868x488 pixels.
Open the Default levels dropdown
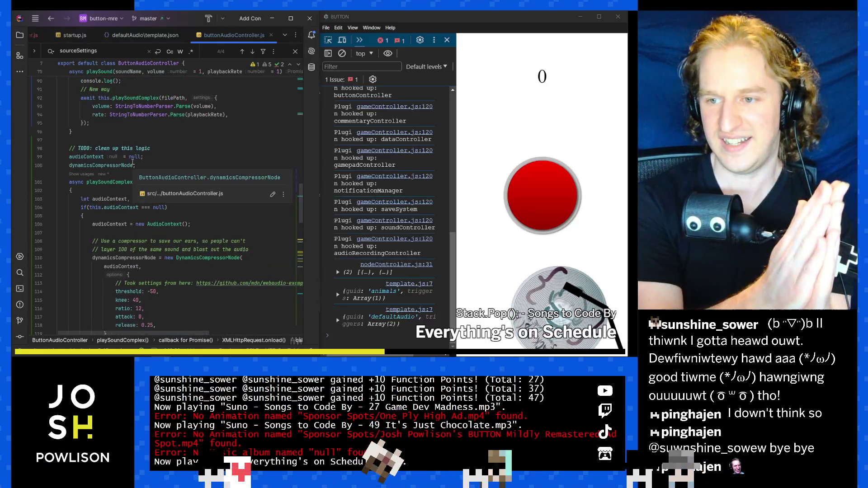click(x=425, y=66)
